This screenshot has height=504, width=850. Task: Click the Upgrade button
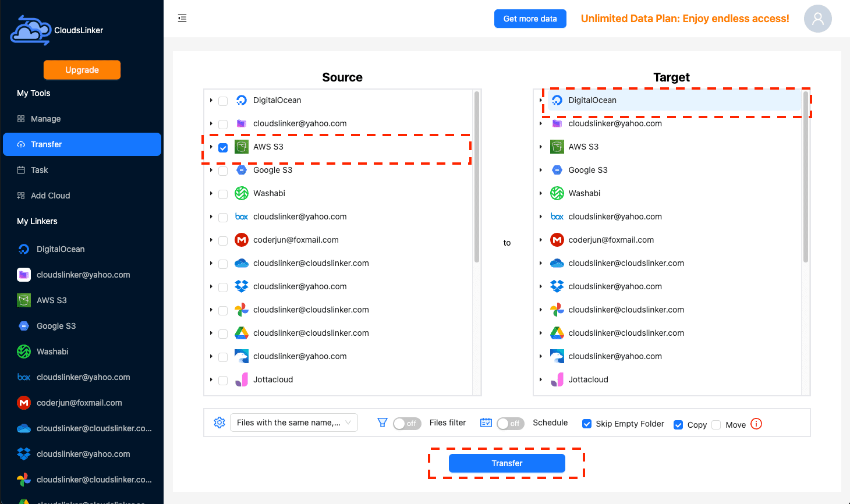(x=82, y=70)
